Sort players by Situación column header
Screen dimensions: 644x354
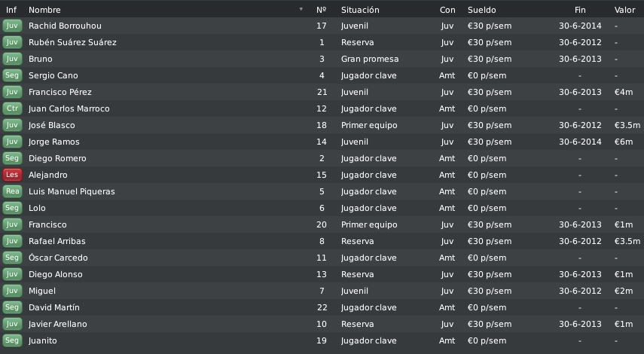click(x=360, y=10)
